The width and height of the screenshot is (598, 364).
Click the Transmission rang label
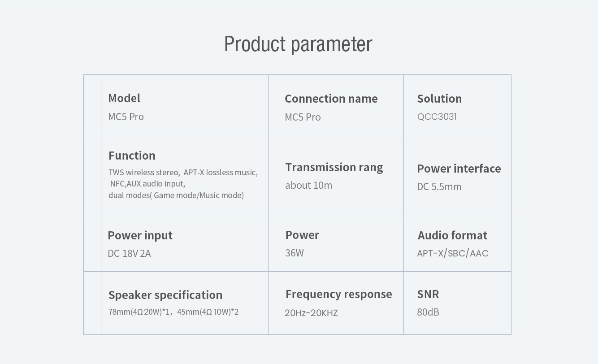click(334, 167)
